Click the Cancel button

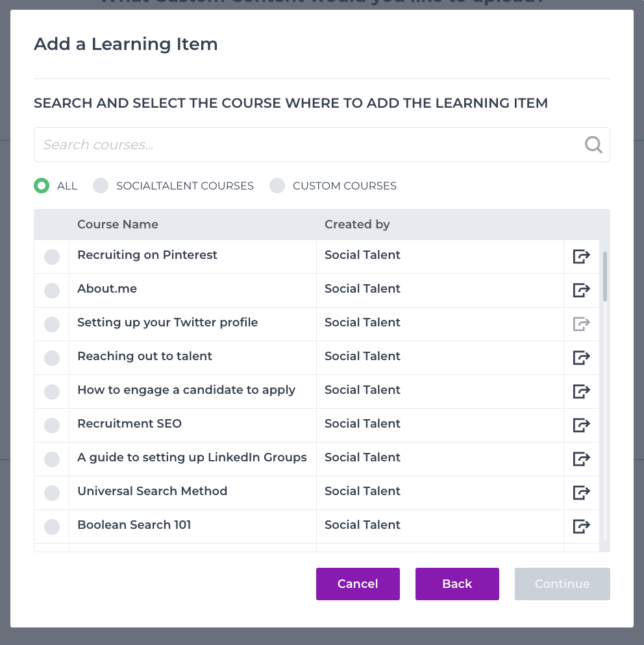click(x=358, y=584)
